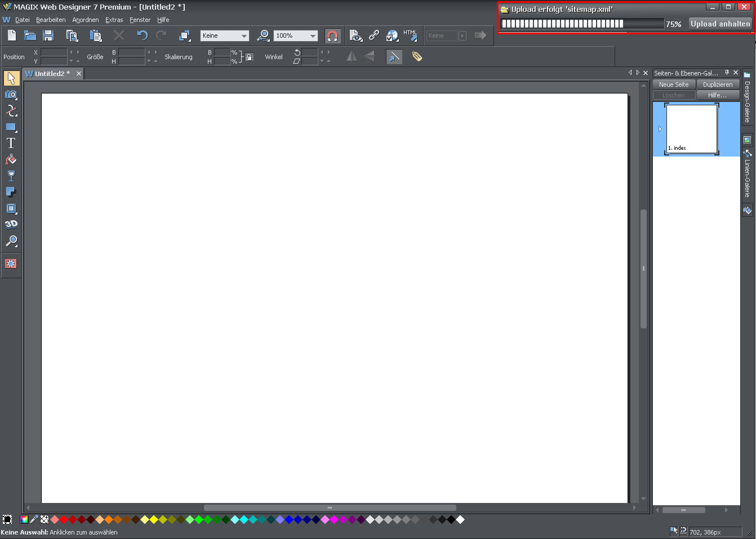Open the 100% zoom level dropdown
This screenshot has width=756, height=539.
[x=296, y=35]
